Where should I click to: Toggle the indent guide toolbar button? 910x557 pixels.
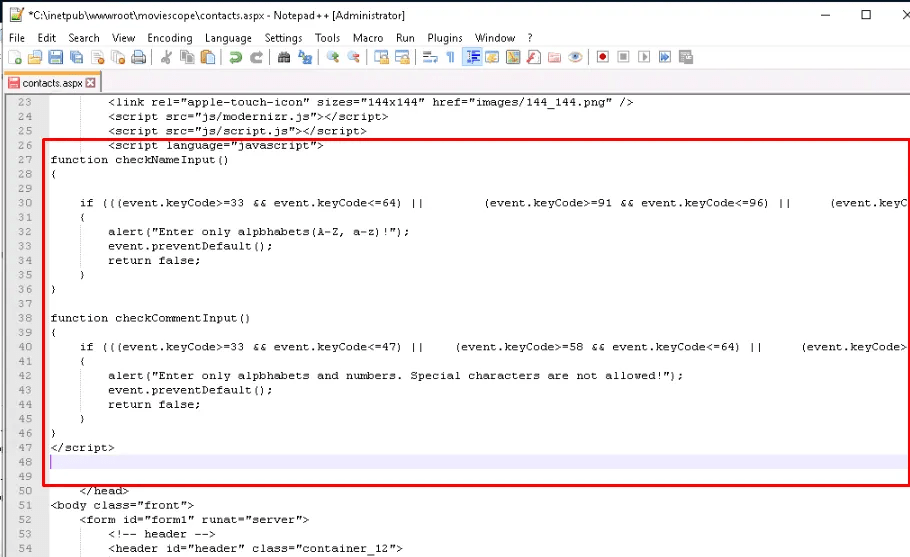tap(472, 58)
